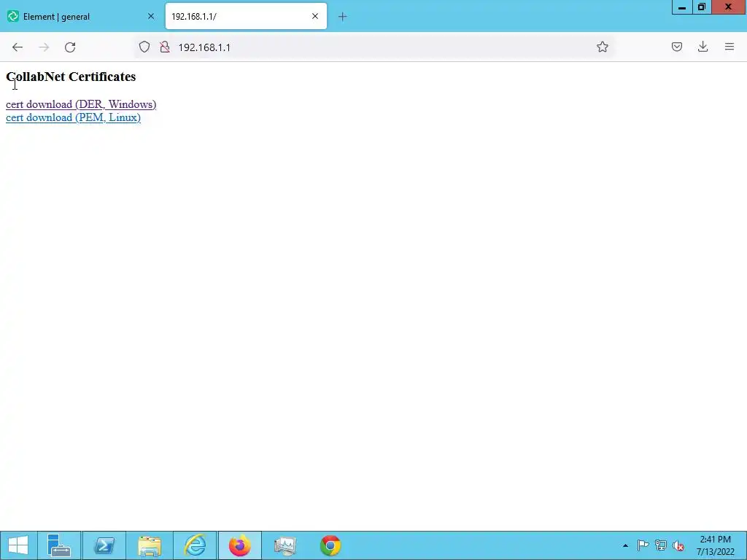747x560 pixels.
Task: Open the network status tray icon
Action: pyautogui.click(x=661, y=545)
